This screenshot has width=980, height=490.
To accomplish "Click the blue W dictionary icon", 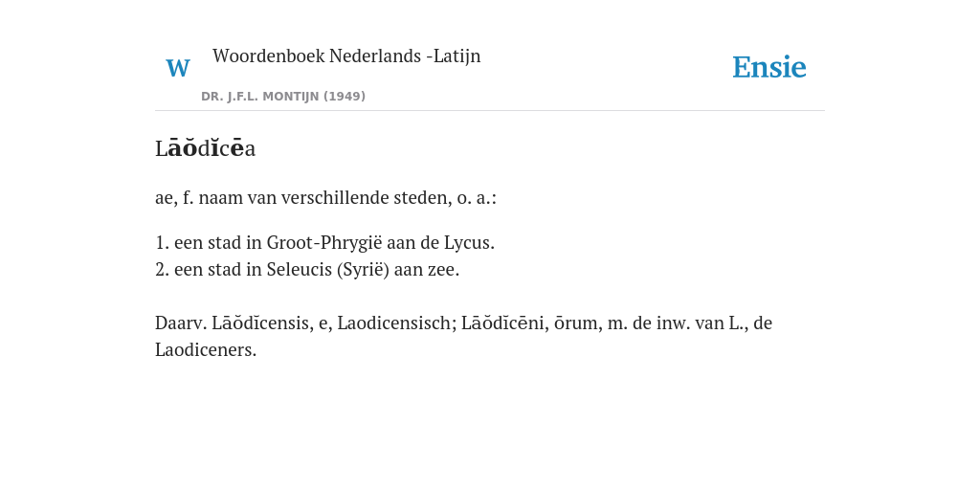I will click(177, 68).
